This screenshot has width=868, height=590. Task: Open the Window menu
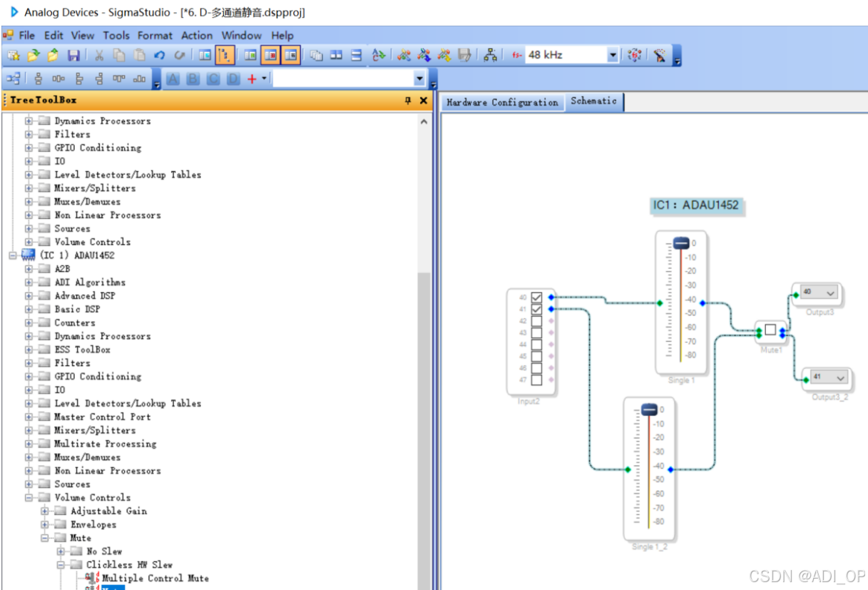(241, 35)
